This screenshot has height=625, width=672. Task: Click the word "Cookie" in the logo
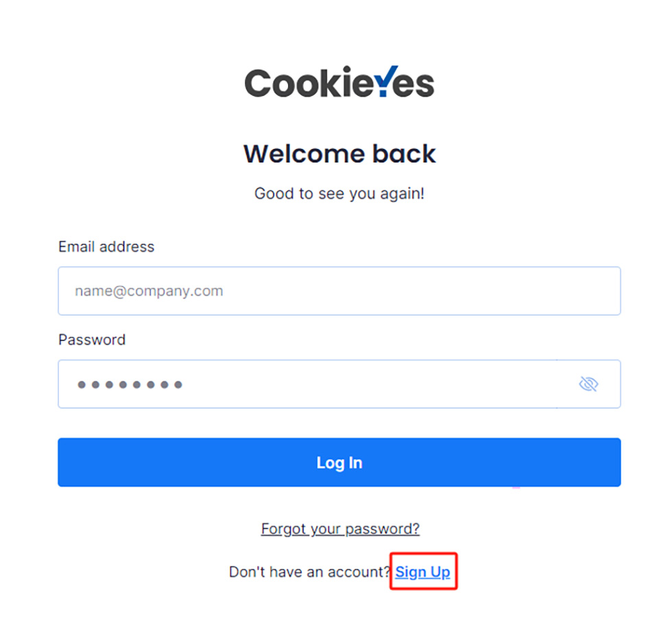pos(307,84)
